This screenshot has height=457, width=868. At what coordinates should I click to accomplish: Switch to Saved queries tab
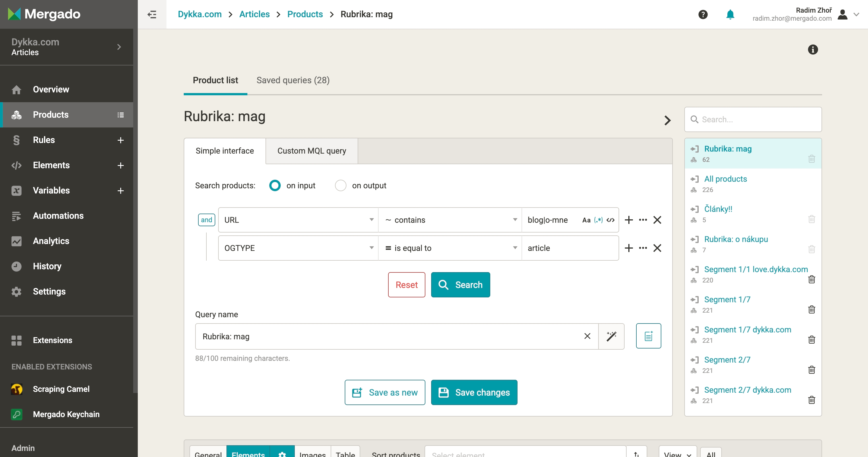pyautogui.click(x=293, y=80)
